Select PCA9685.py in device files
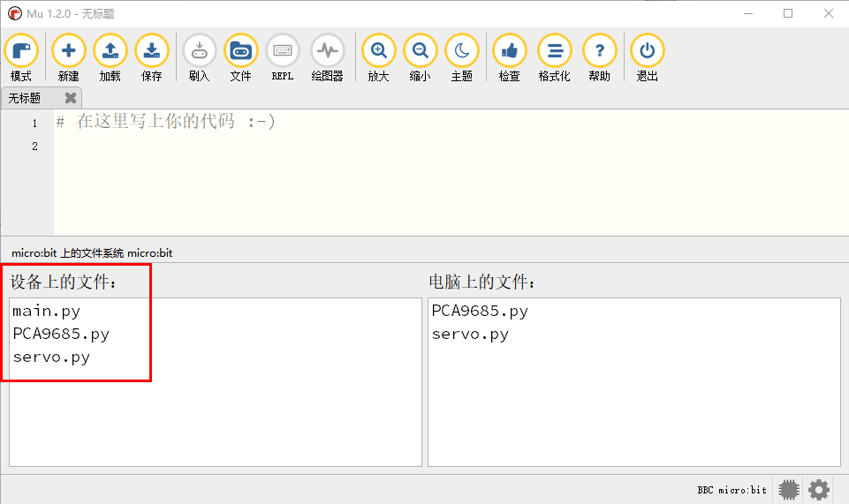The height and width of the screenshot is (504, 849). click(x=61, y=334)
